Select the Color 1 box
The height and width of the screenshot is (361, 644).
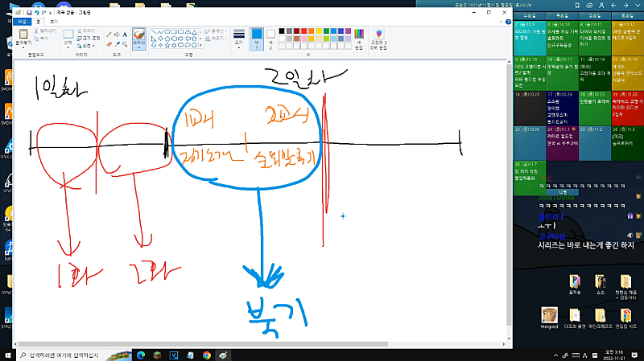(257, 39)
